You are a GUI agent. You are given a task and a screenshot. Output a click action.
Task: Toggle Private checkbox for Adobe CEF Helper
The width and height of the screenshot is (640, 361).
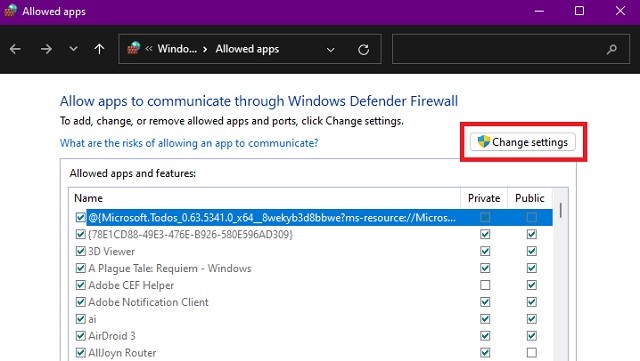pos(485,285)
